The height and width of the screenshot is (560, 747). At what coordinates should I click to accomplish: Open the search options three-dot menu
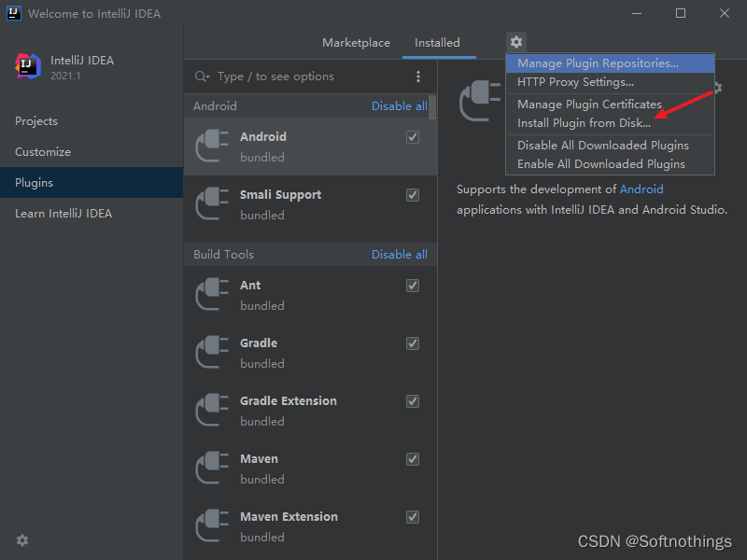pyautogui.click(x=418, y=77)
